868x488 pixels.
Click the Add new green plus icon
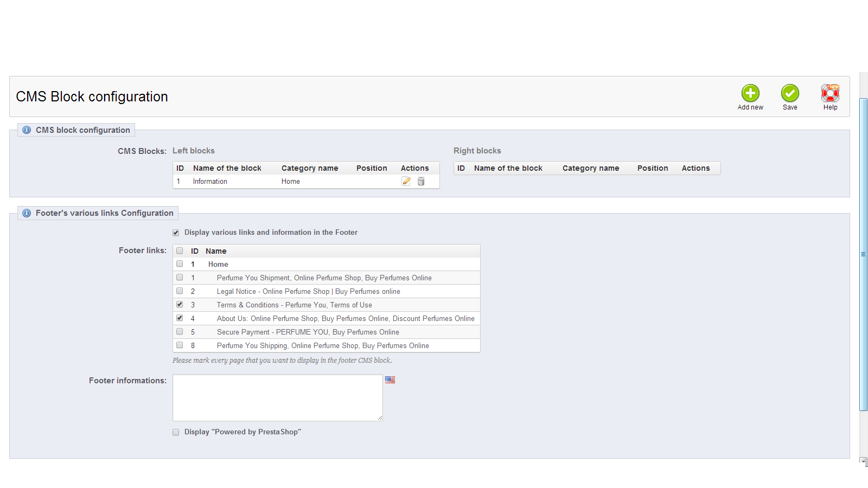750,93
